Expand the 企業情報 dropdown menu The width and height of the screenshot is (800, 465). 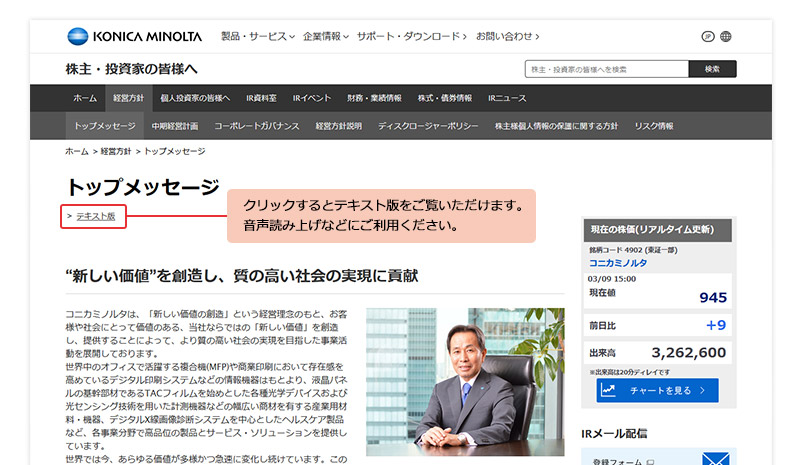pos(325,37)
